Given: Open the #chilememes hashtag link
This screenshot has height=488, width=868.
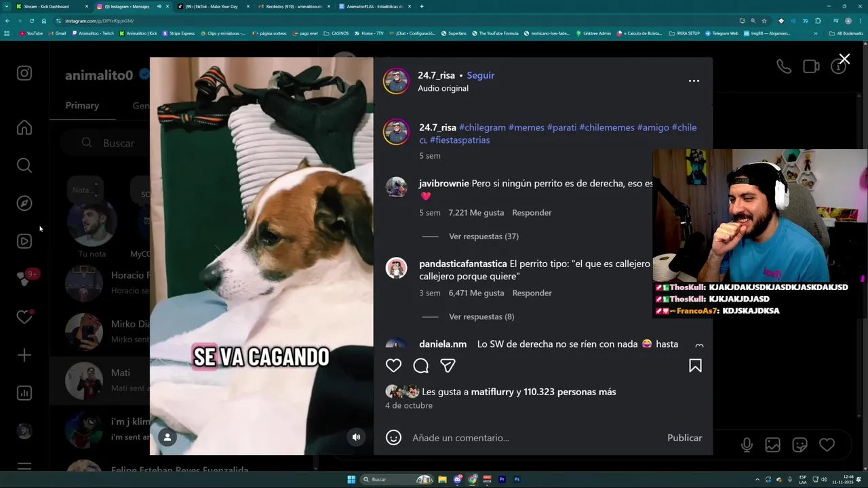Looking at the screenshot, I should click(x=607, y=127).
